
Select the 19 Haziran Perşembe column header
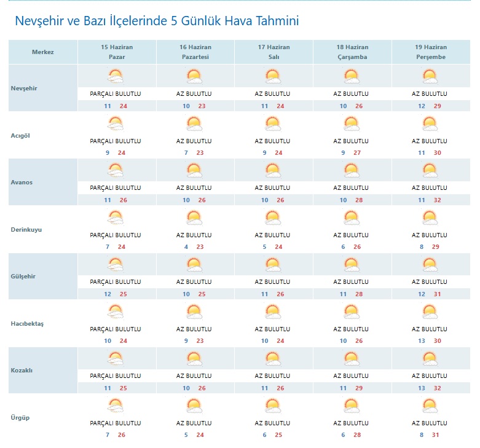coord(431,52)
